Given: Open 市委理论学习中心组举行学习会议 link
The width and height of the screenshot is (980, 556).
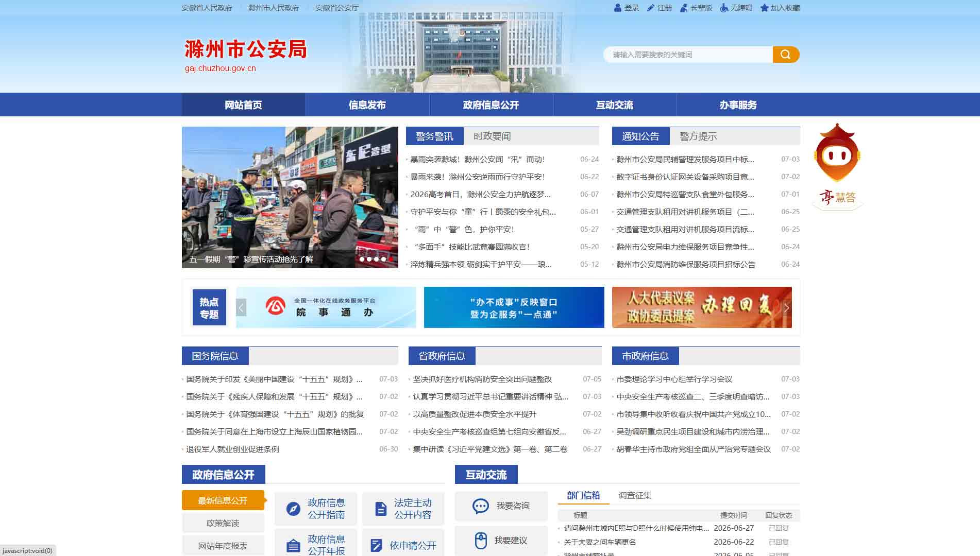Looking at the screenshot, I should click(x=674, y=379).
